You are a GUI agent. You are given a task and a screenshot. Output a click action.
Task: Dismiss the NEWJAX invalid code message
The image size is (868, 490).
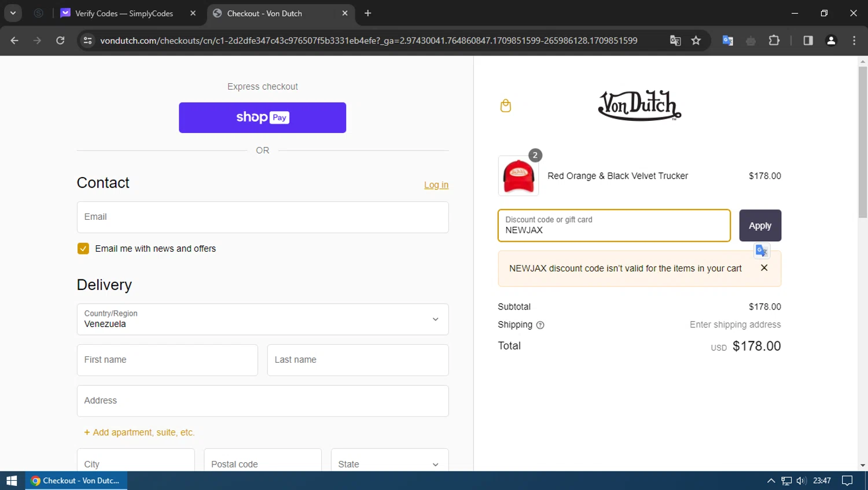point(764,268)
